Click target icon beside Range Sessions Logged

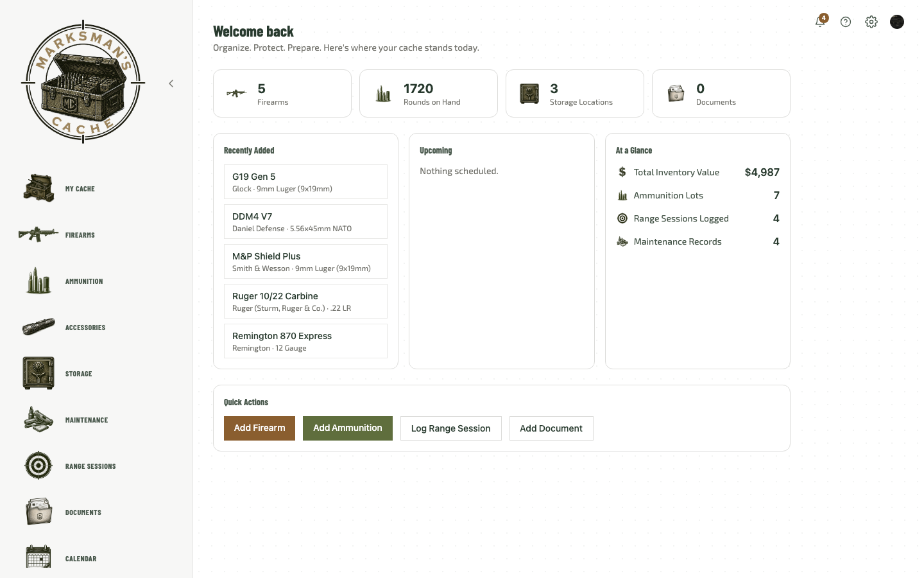622,218
